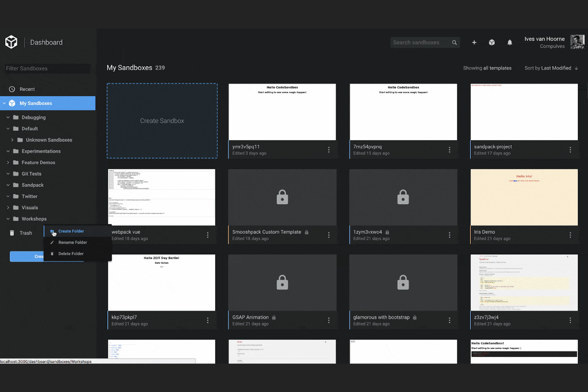
Task: Click the Debugging folder icon
Action: tap(16, 117)
